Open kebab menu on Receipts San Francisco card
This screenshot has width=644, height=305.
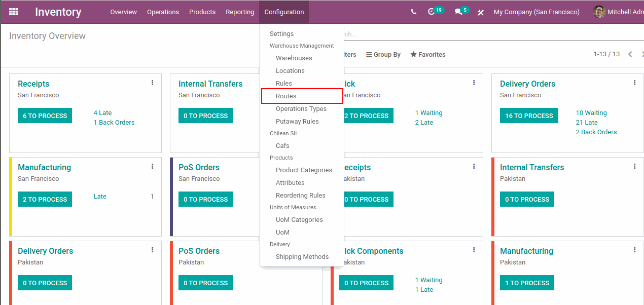152,83
